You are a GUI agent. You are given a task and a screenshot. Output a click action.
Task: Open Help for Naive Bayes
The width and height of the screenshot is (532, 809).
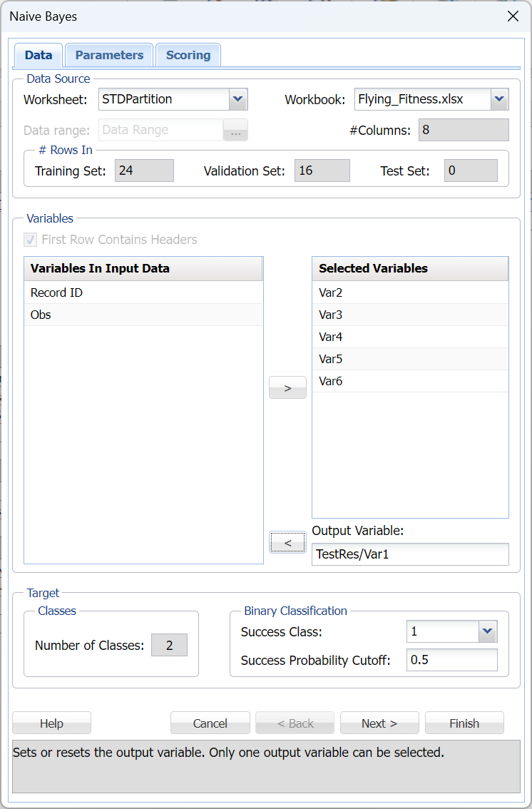point(51,723)
